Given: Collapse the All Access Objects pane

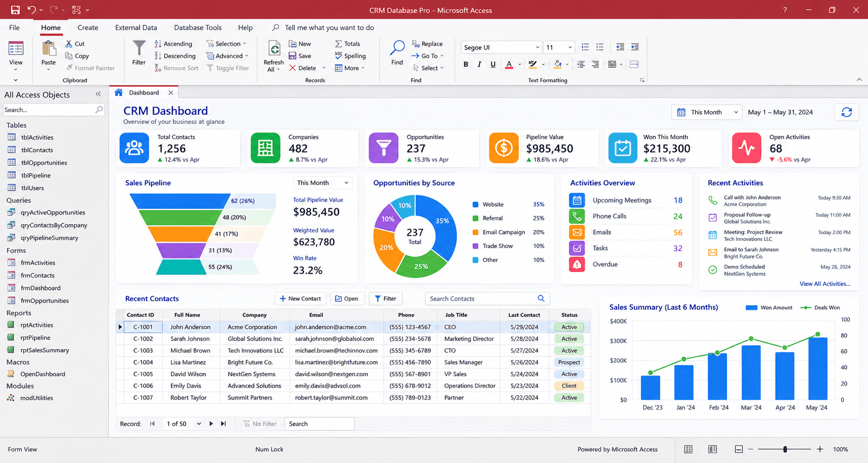Looking at the screenshot, I should [x=98, y=94].
